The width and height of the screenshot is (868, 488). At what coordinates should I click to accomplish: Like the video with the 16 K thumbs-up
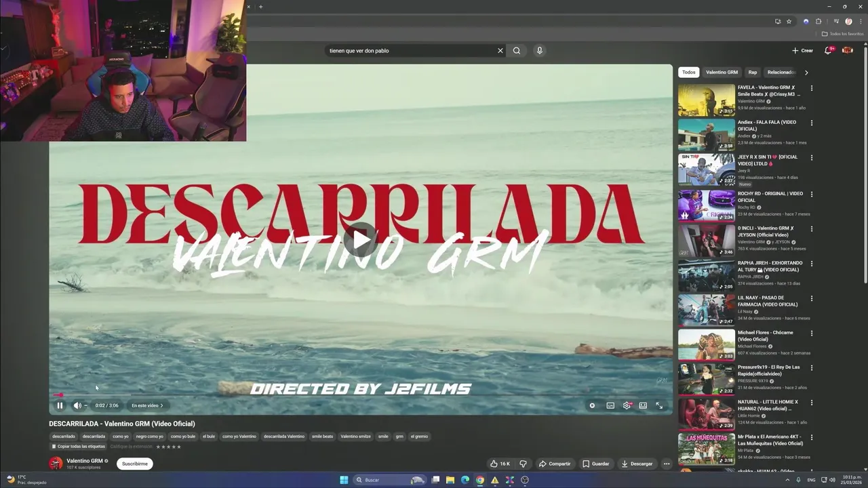click(500, 464)
